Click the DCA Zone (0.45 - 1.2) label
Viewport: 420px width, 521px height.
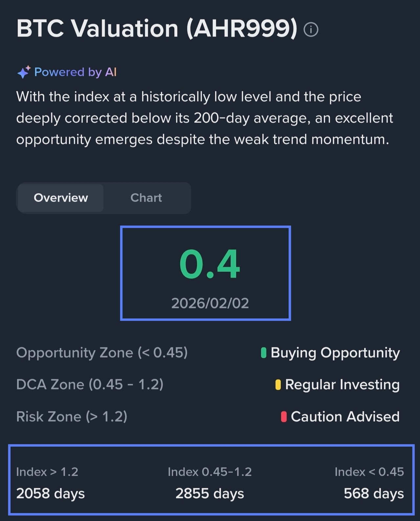tap(90, 385)
